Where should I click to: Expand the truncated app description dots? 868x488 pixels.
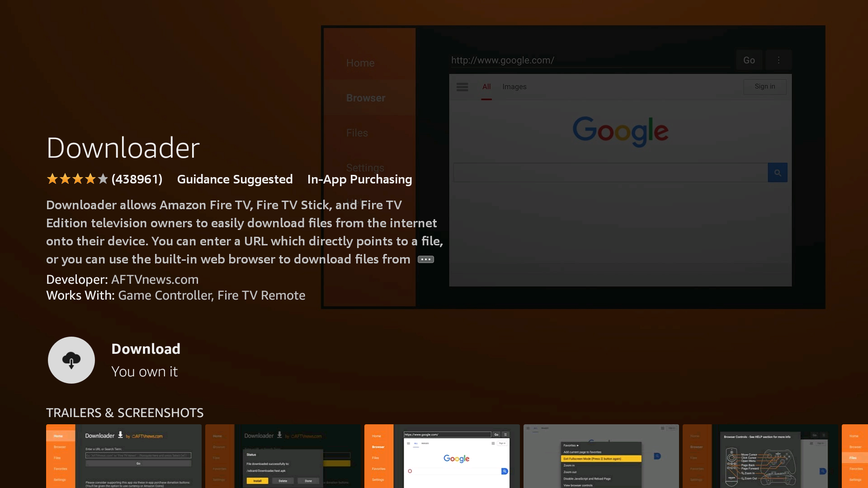(x=426, y=259)
